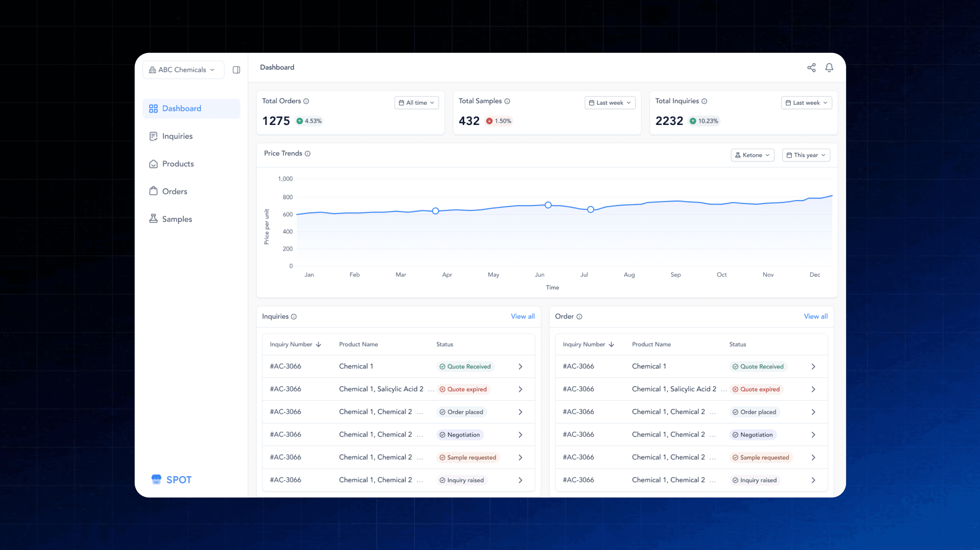Click info icon beside Inquiries table title
This screenshot has height=550, width=980.
[x=294, y=317]
